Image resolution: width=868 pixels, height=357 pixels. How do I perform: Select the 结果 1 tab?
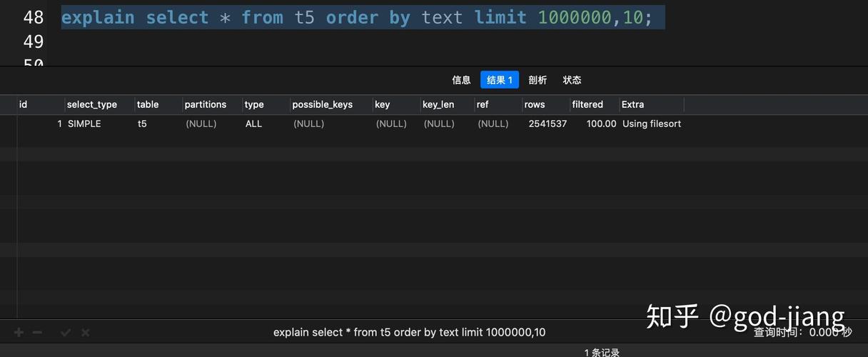pos(500,80)
